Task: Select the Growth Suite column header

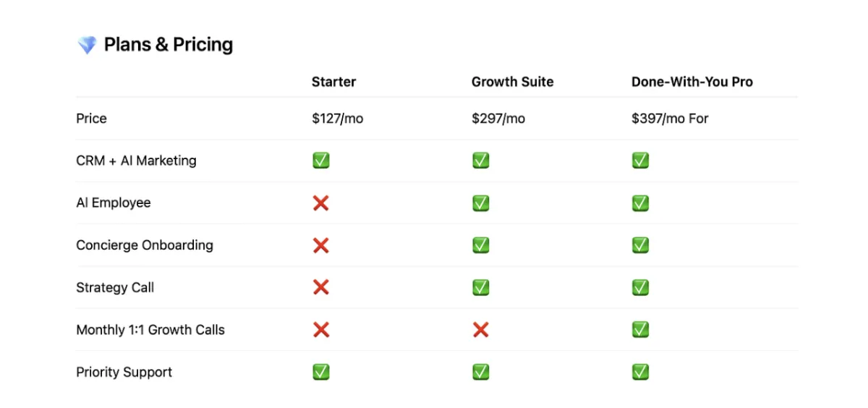Action: (x=513, y=82)
